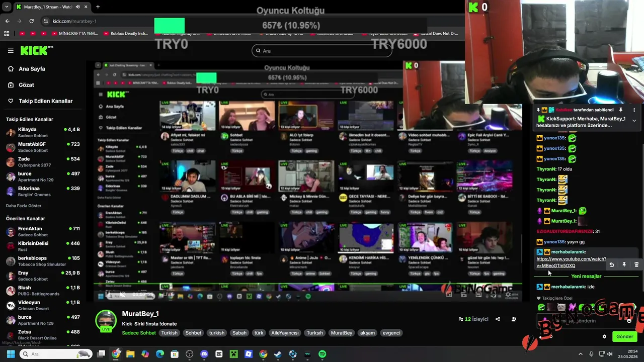Click the yunox135 username next to yayın gg
The width and height of the screenshot is (644, 362).
pos(554,242)
